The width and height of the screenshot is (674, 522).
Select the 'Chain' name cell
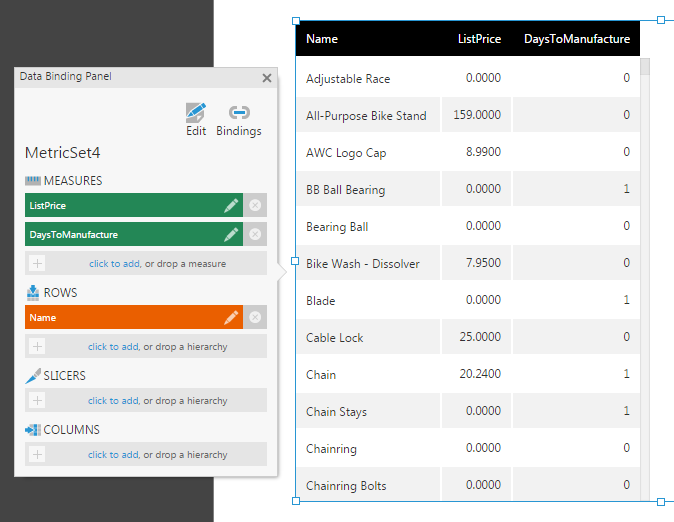click(368, 374)
